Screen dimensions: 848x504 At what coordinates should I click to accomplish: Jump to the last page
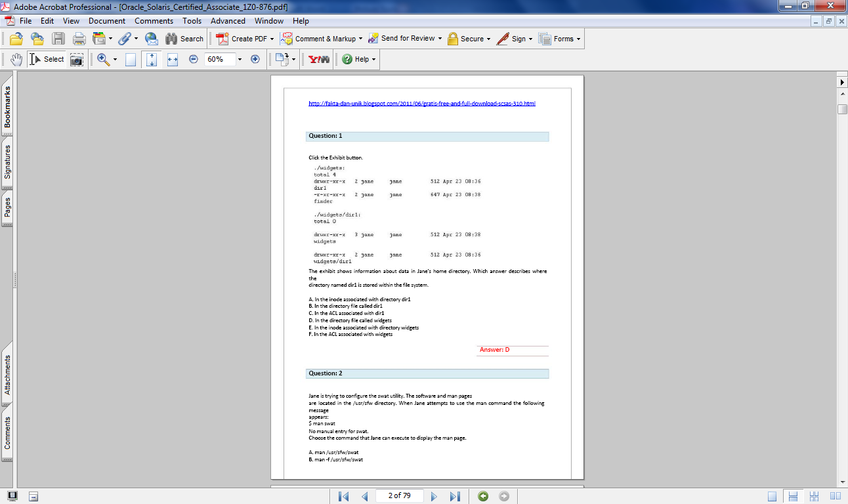[x=455, y=496]
